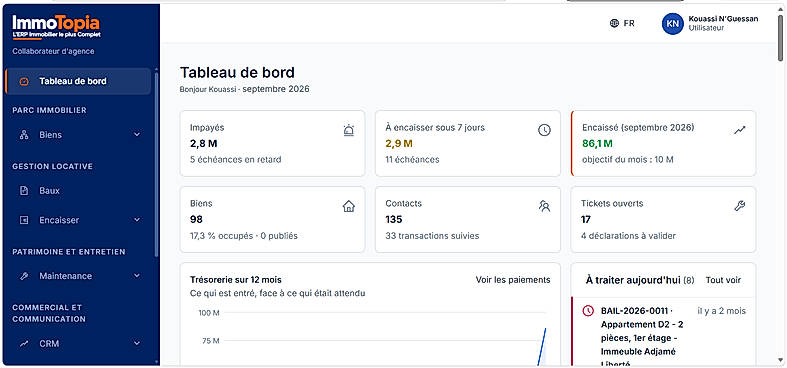The height and width of the screenshot is (368, 787).
Task: Click the alarm icon on the Impayés card
Action: [x=349, y=131]
